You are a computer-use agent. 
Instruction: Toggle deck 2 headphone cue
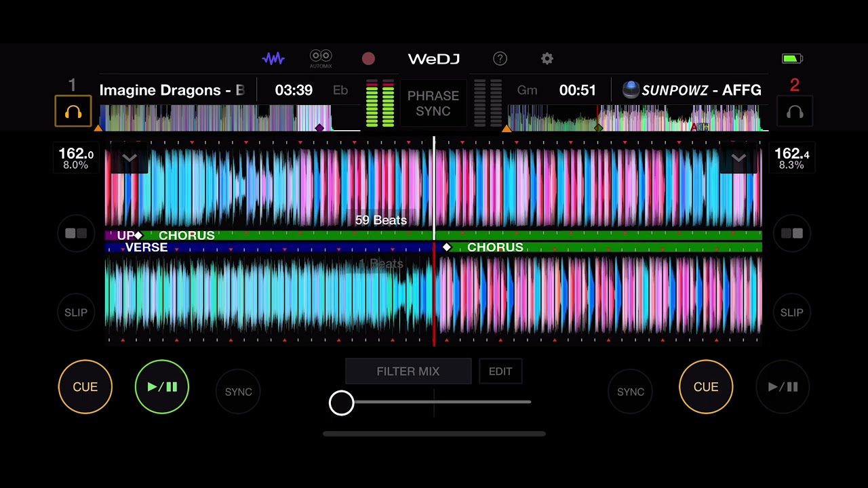(795, 112)
